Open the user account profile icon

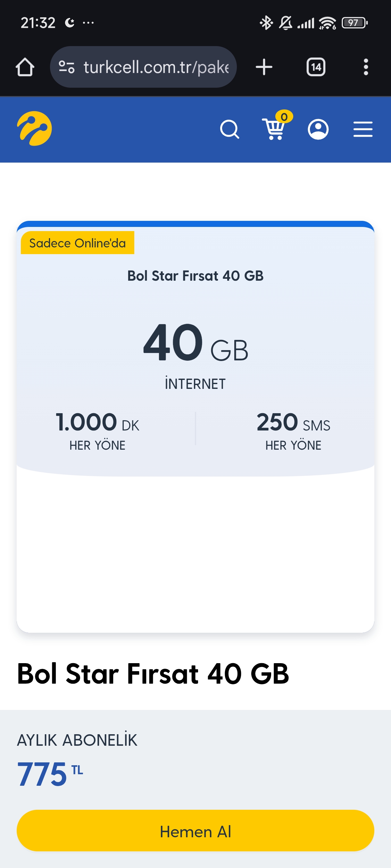[x=318, y=129]
